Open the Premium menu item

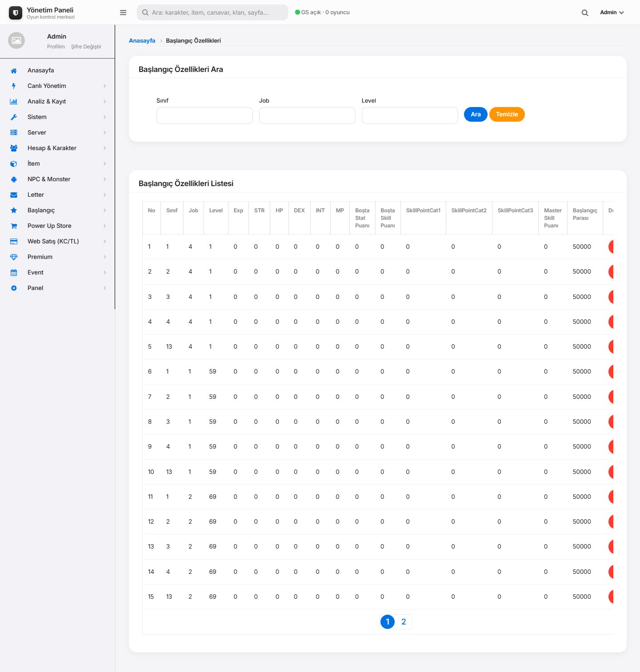57,257
